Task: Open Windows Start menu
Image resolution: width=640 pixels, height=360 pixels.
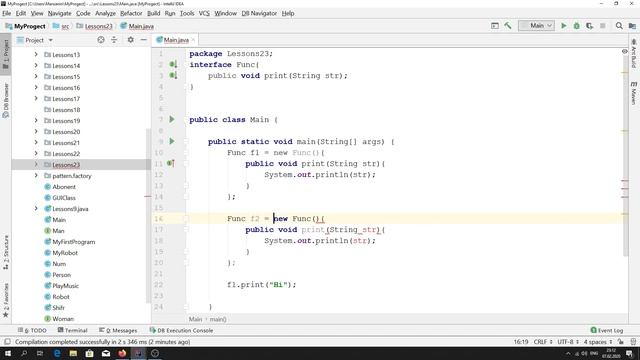Action: point(8,353)
